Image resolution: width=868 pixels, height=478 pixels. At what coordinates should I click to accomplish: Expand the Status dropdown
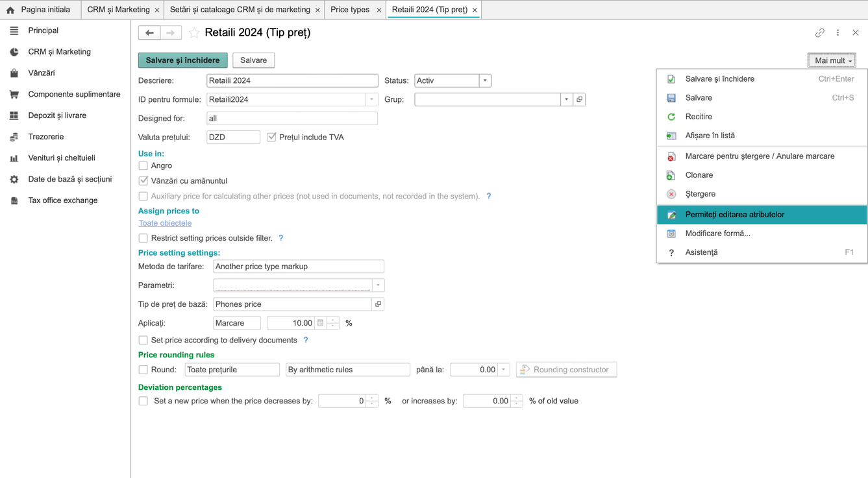click(x=485, y=80)
